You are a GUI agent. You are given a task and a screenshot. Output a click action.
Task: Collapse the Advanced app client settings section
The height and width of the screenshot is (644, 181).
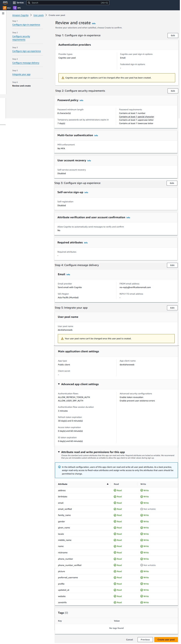59,384
